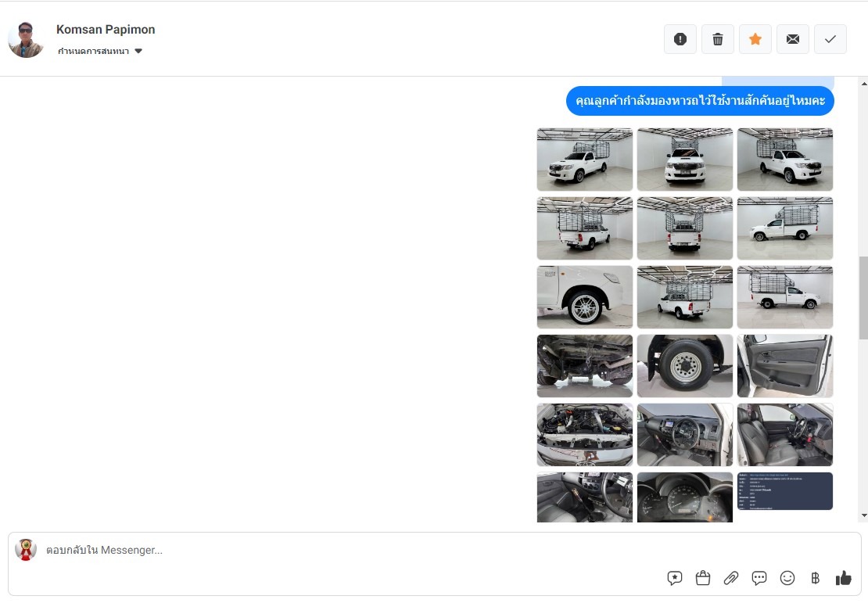868x603 pixels.
Task: Open the steel spare wheel photo
Action: click(685, 365)
